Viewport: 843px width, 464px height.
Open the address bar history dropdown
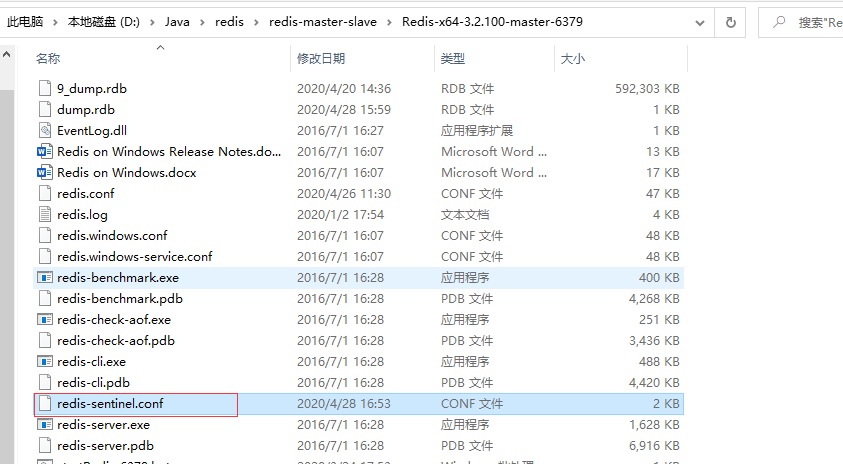click(x=699, y=23)
